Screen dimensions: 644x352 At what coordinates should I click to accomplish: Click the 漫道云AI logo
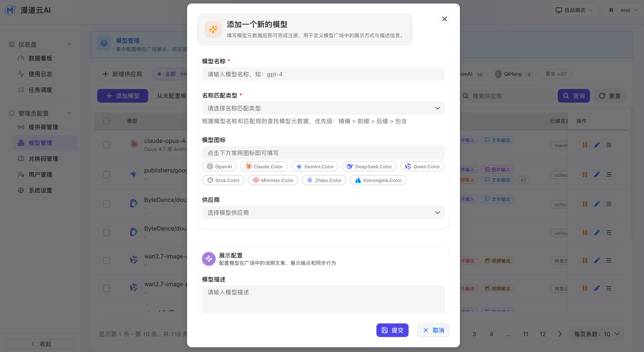pos(28,10)
